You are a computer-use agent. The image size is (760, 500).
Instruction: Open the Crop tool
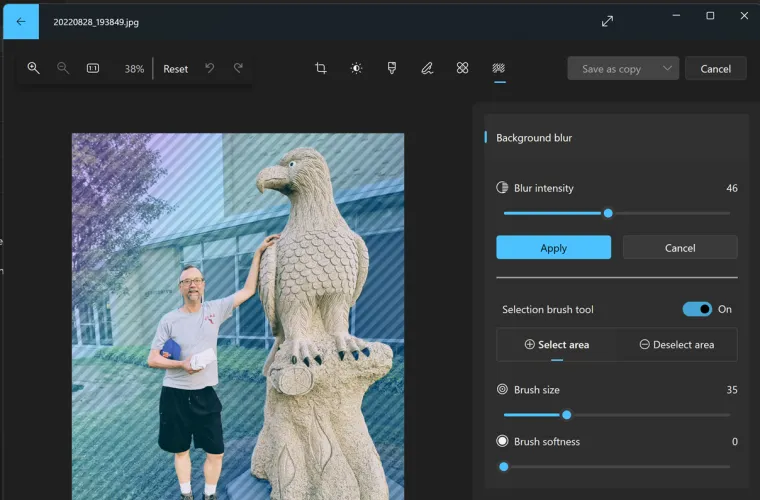321,68
